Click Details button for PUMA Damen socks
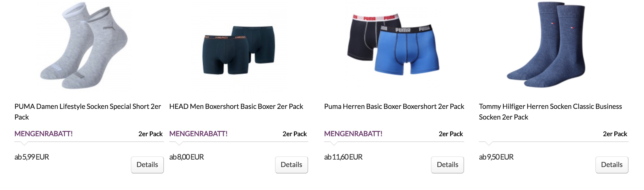Image resolution: width=644 pixels, height=190 pixels. click(x=147, y=165)
